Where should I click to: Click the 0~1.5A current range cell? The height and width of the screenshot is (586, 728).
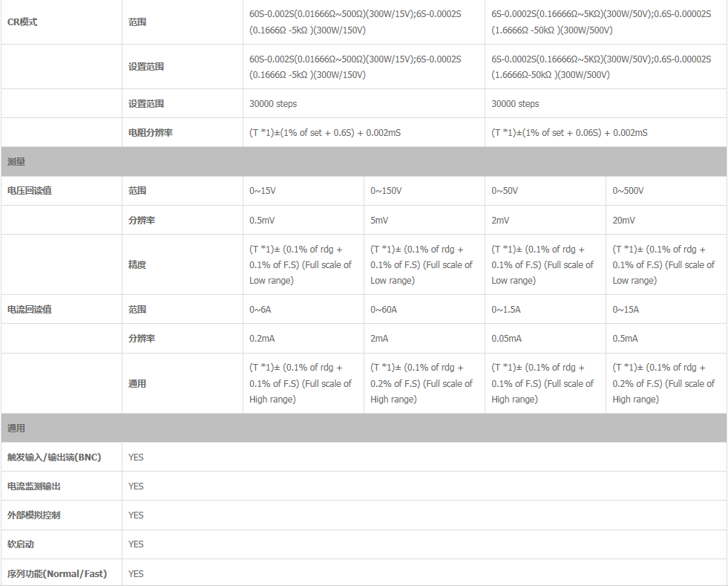point(506,310)
